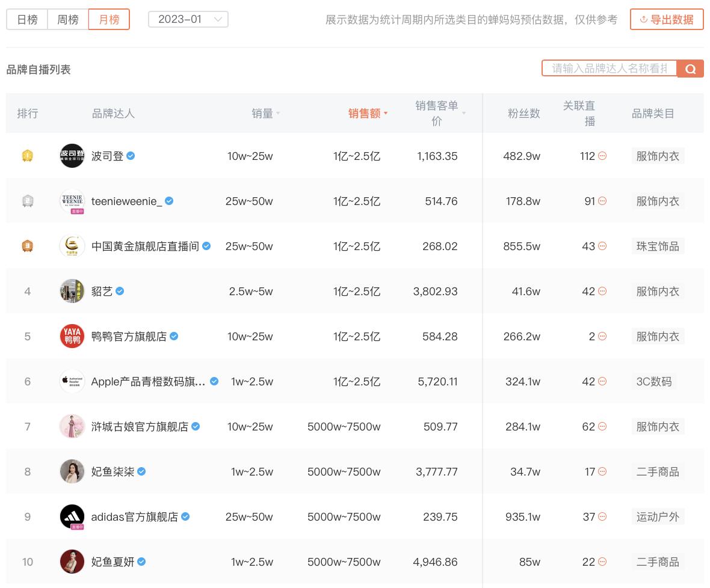Click the more icon beside 2 livestreams
Viewport: 710px width, 588px height.
click(602, 336)
